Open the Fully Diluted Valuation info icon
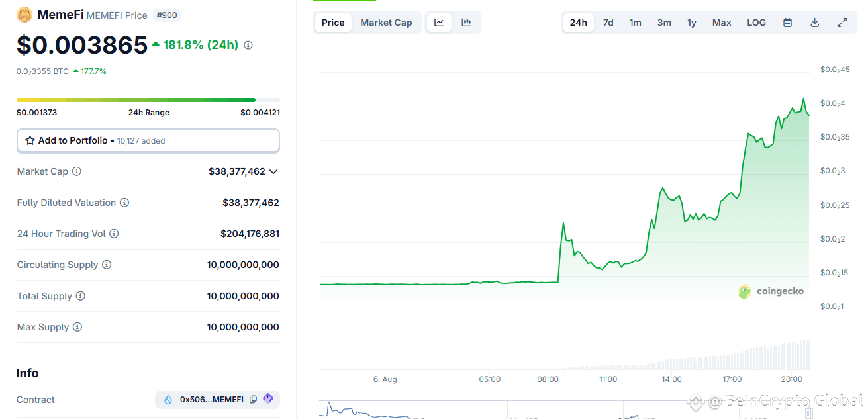This screenshot has height=419, width=868. [124, 203]
